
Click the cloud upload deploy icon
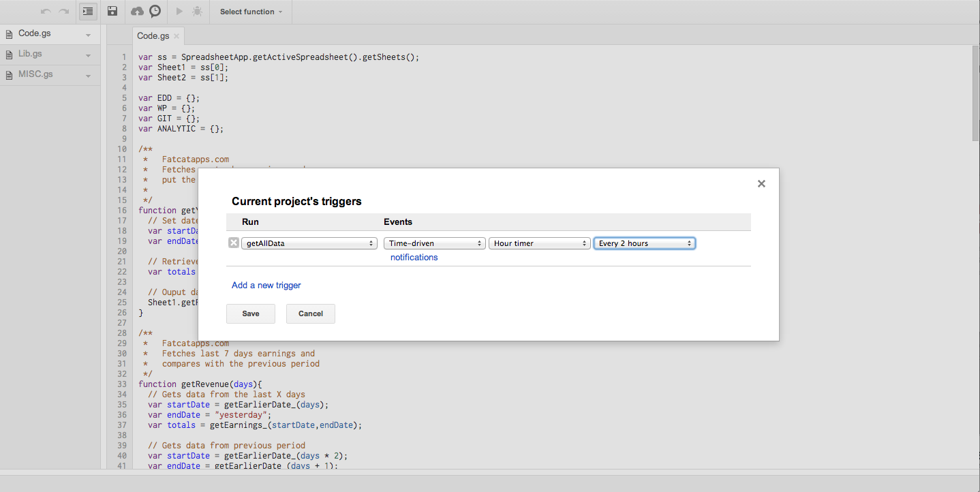[137, 12]
